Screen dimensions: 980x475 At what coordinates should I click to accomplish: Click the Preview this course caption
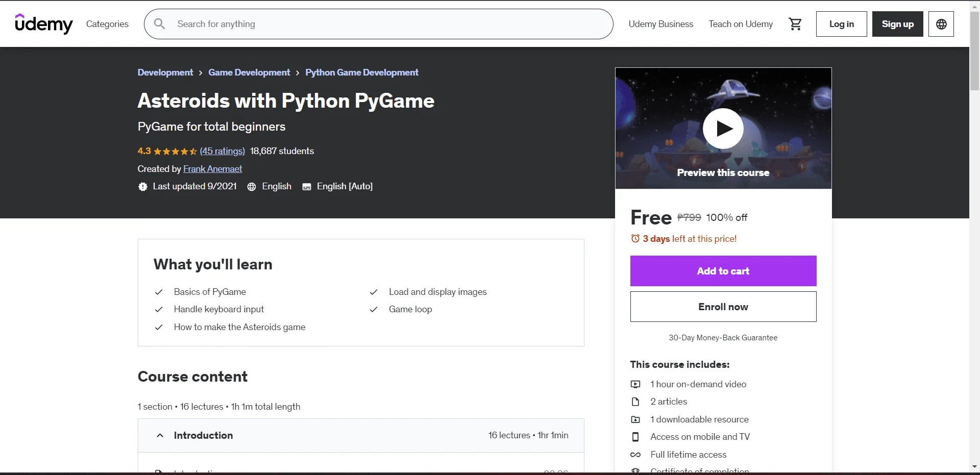pos(723,172)
